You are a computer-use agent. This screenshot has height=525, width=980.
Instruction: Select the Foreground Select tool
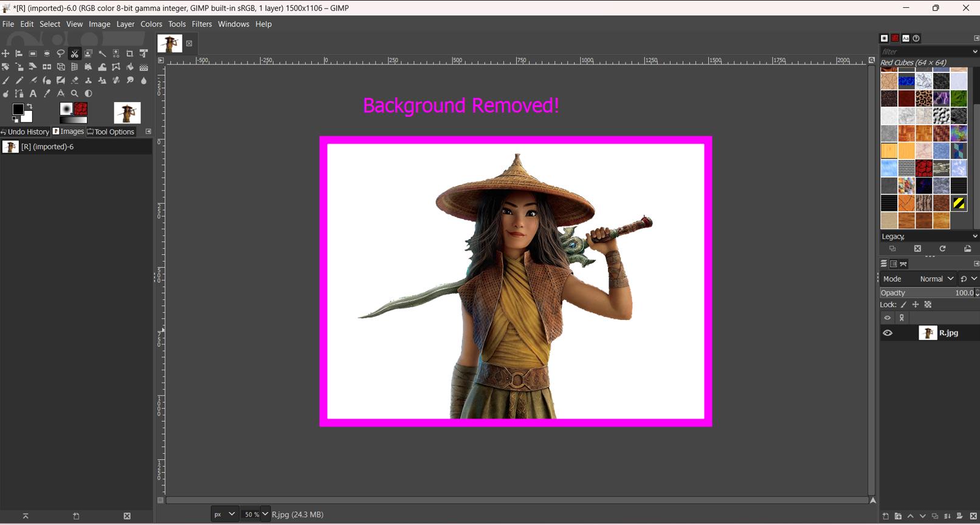88,54
